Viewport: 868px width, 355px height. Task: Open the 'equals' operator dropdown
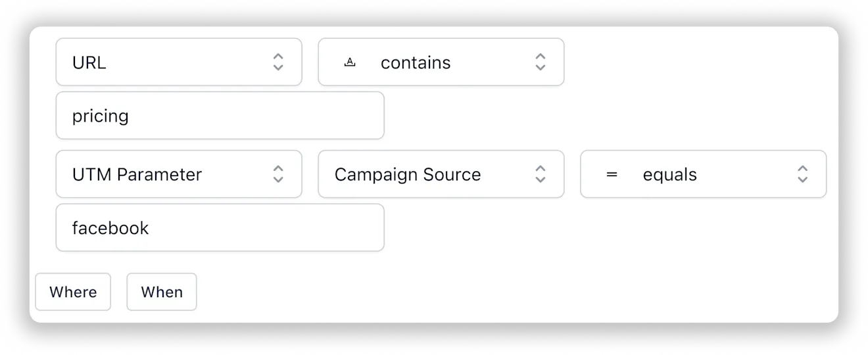pyautogui.click(x=704, y=174)
